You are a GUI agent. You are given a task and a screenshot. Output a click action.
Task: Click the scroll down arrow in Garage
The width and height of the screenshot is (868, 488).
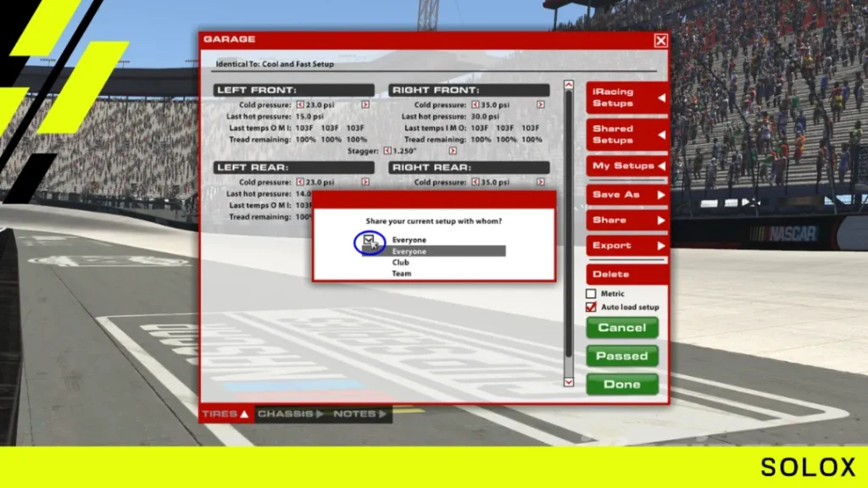[x=569, y=382]
